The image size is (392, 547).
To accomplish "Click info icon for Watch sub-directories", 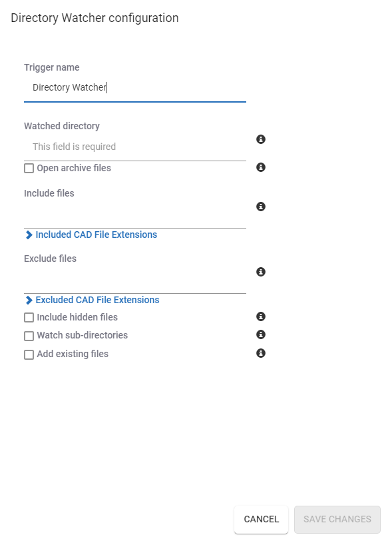I will [x=261, y=334].
